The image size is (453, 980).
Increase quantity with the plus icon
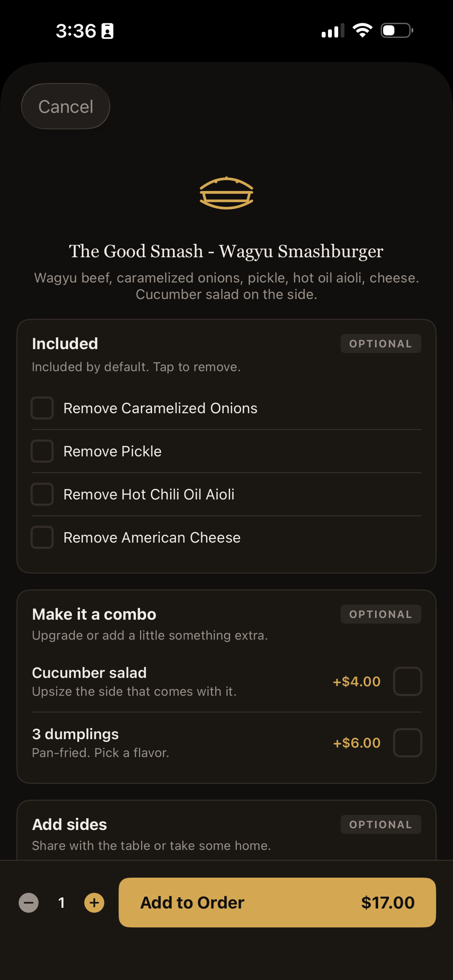tap(94, 902)
